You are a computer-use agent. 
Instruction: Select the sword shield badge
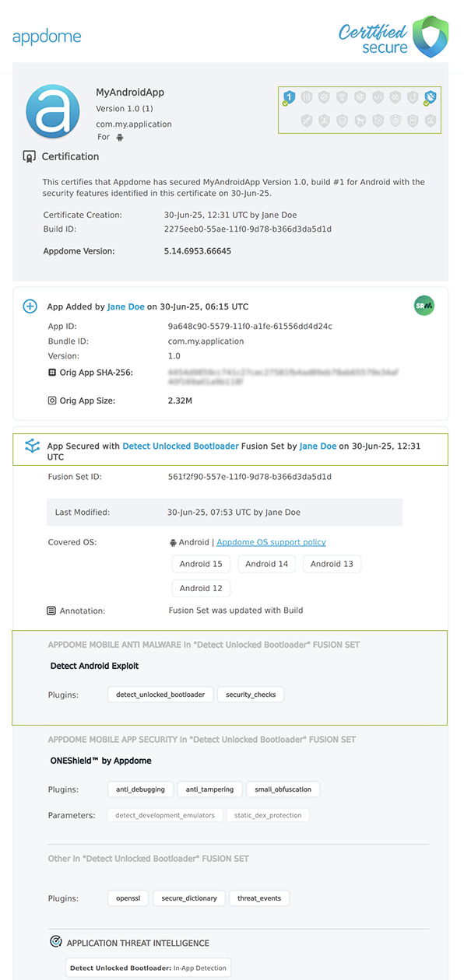pos(307,120)
